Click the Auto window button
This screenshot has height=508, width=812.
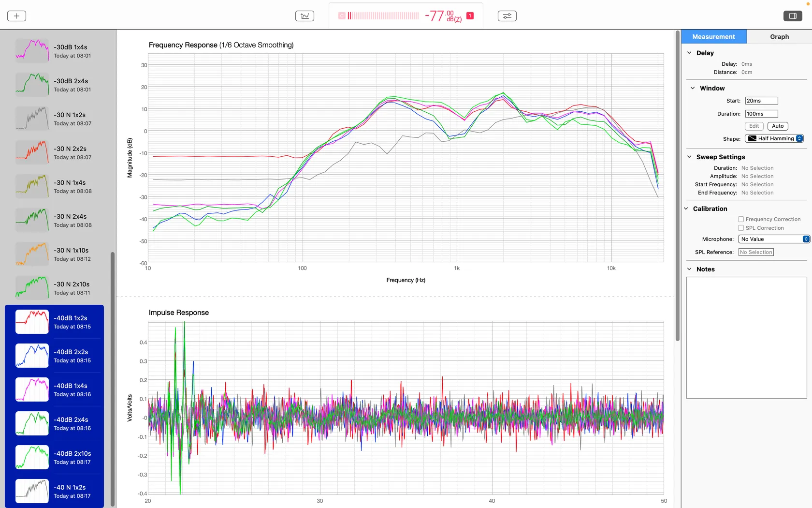click(778, 126)
